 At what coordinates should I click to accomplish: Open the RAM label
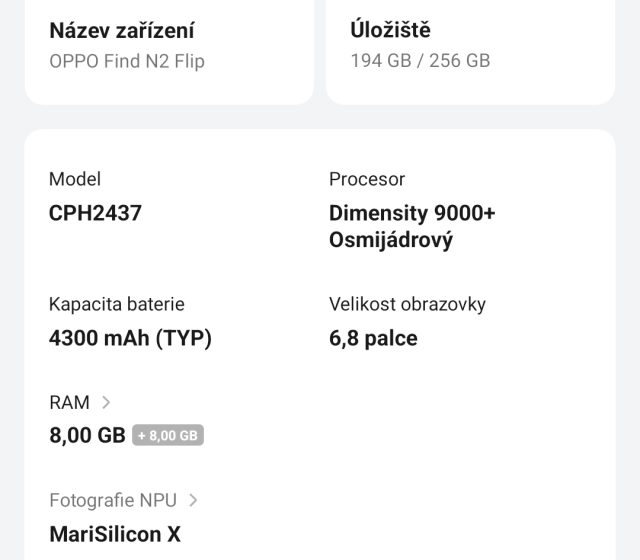69,402
